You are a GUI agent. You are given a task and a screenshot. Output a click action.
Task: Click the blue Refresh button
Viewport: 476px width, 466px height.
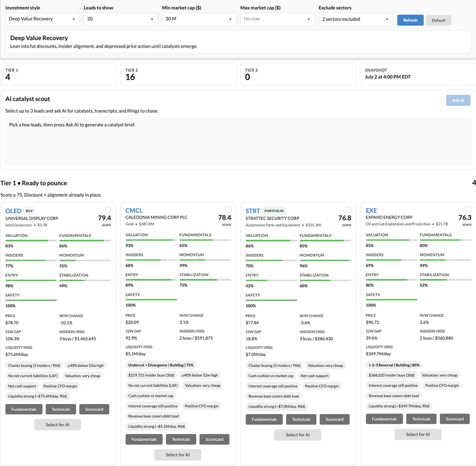point(410,20)
